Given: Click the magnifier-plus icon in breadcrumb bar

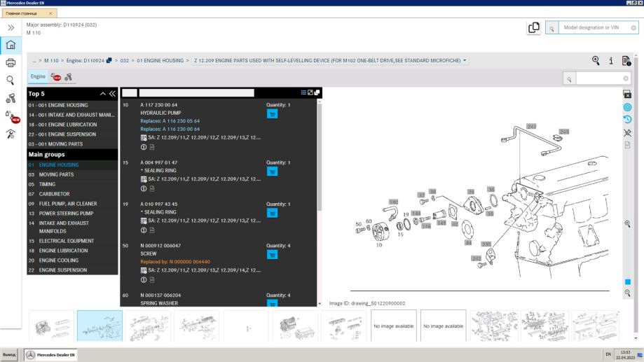Looking at the screenshot, I should pos(596,61).
